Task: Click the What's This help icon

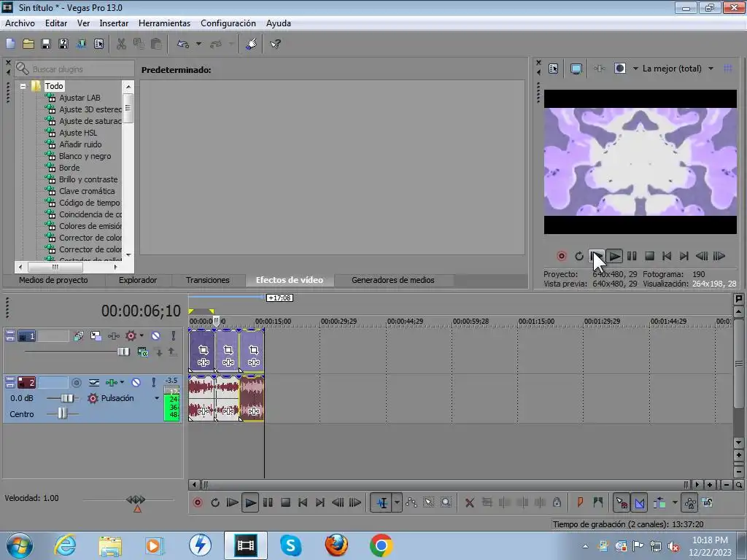Action: [x=275, y=44]
